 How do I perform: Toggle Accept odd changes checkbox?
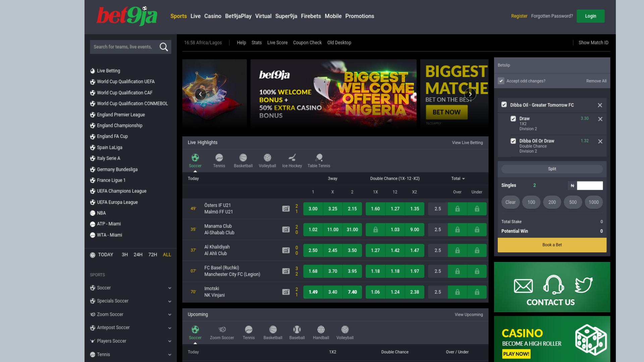click(x=501, y=81)
